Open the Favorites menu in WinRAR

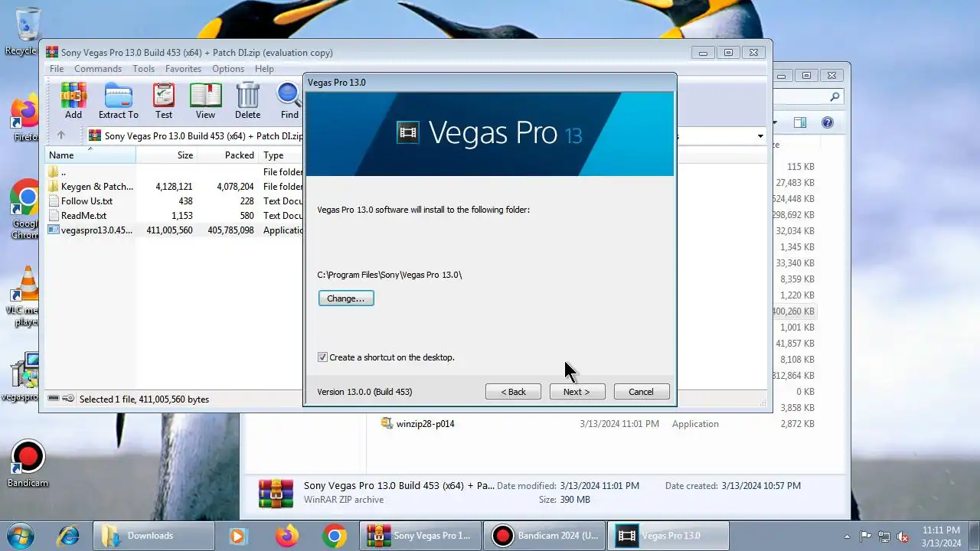click(183, 69)
